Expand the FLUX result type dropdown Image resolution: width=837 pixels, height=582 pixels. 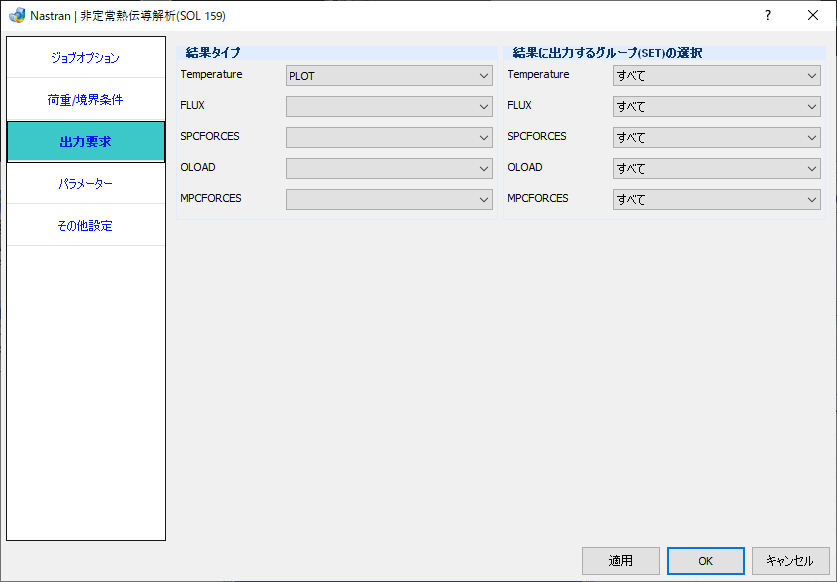coord(389,107)
